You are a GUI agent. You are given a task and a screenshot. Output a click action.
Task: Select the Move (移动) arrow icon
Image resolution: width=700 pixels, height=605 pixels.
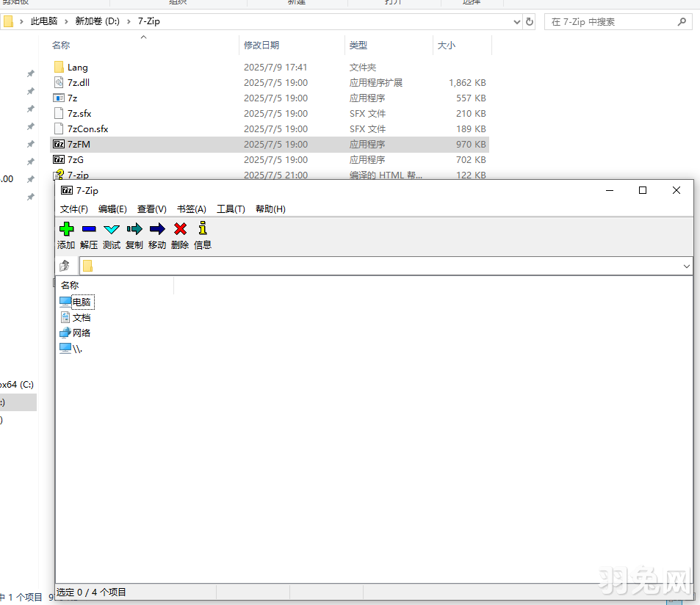(157, 228)
